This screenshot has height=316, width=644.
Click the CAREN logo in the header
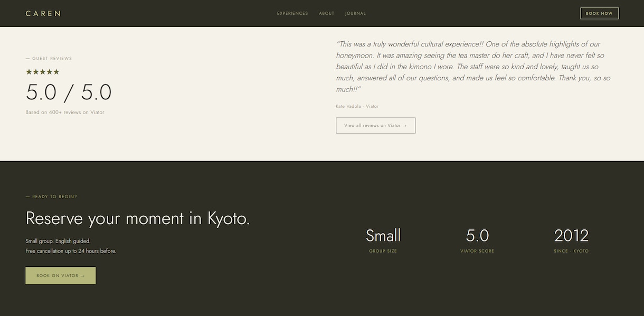43,13
